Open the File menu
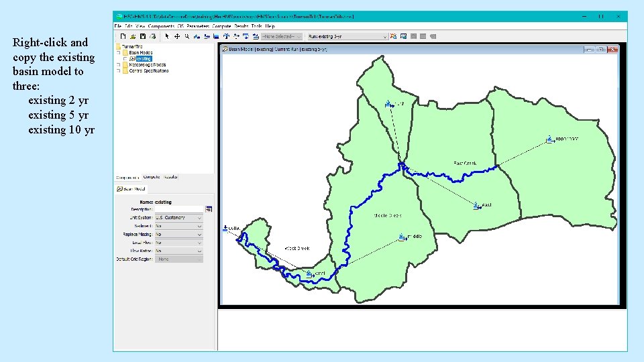Viewport: 644px width, 362px height. [118, 26]
